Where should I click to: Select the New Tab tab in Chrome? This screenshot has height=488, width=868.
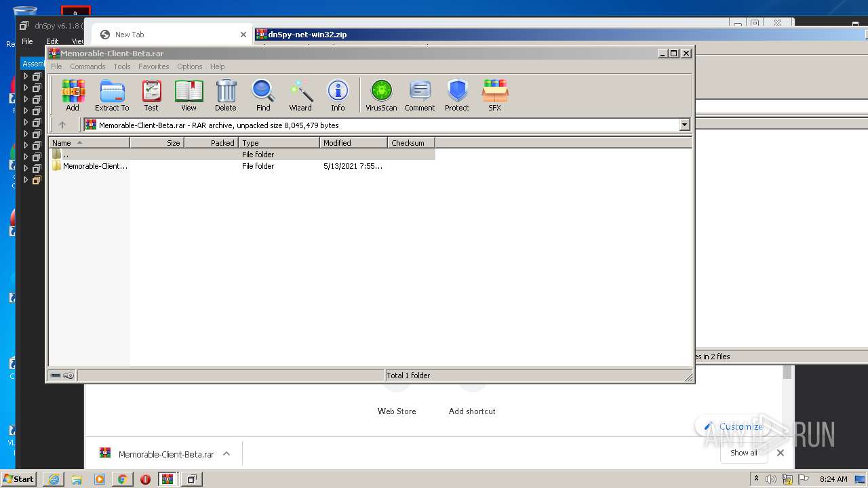point(173,35)
